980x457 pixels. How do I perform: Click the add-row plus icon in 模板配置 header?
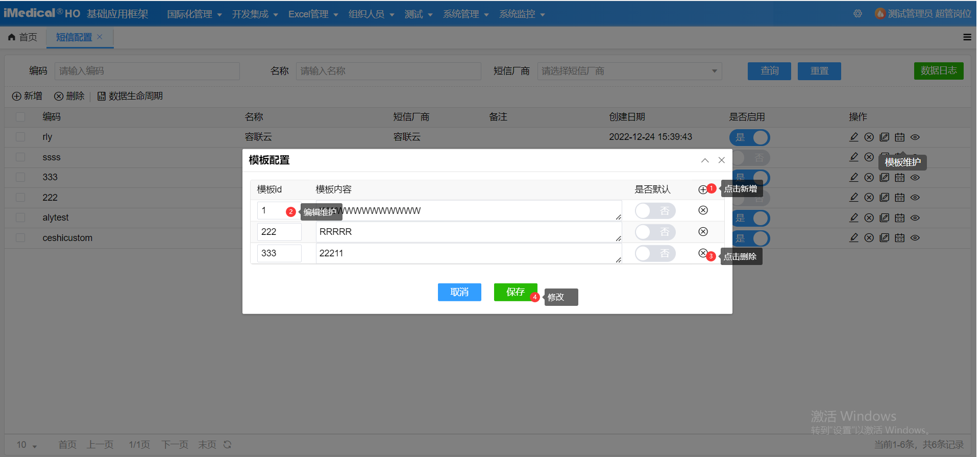tap(703, 189)
